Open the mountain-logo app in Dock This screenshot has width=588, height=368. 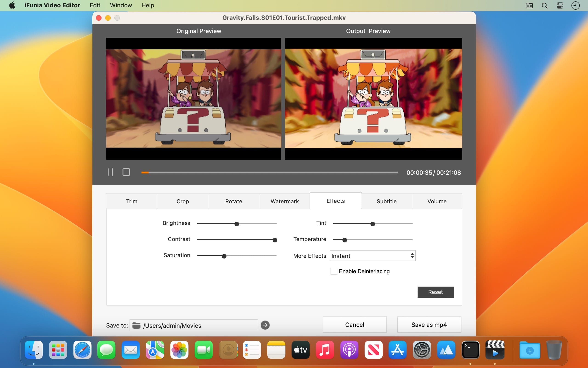tap(446, 350)
